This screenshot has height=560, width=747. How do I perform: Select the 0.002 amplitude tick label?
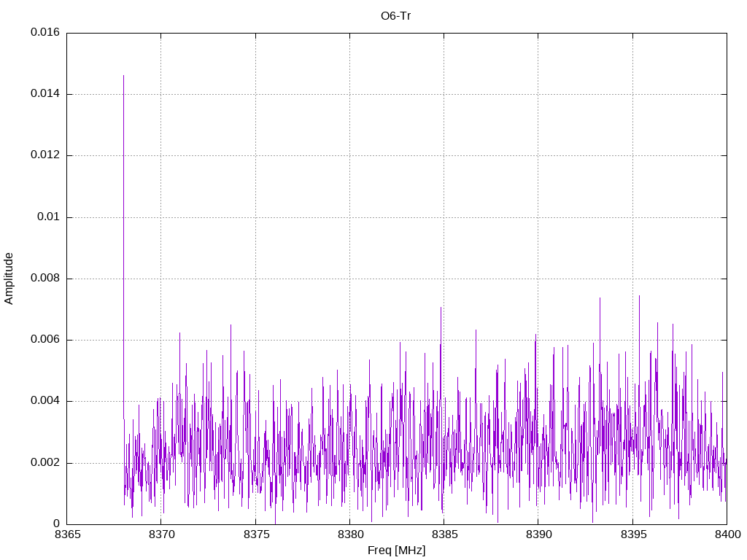[x=44, y=463]
